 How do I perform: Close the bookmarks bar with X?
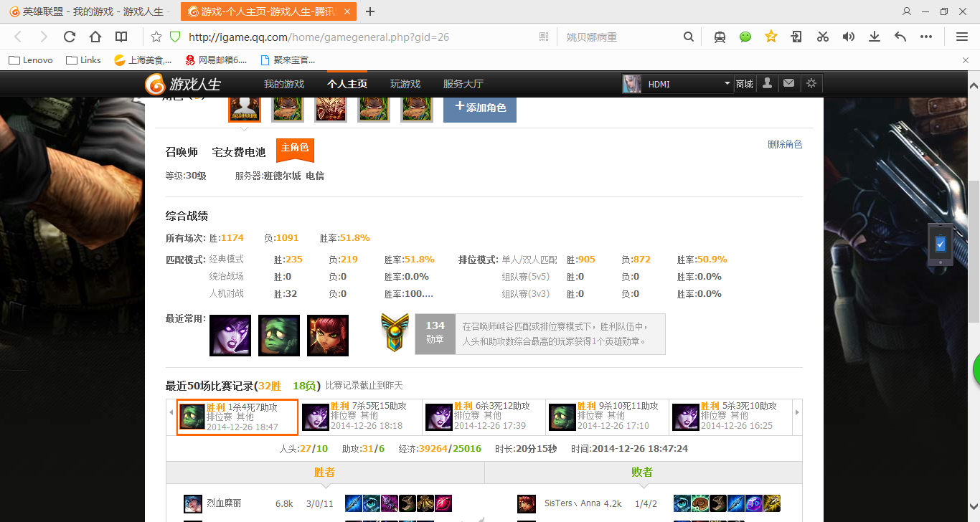pos(965,60)
